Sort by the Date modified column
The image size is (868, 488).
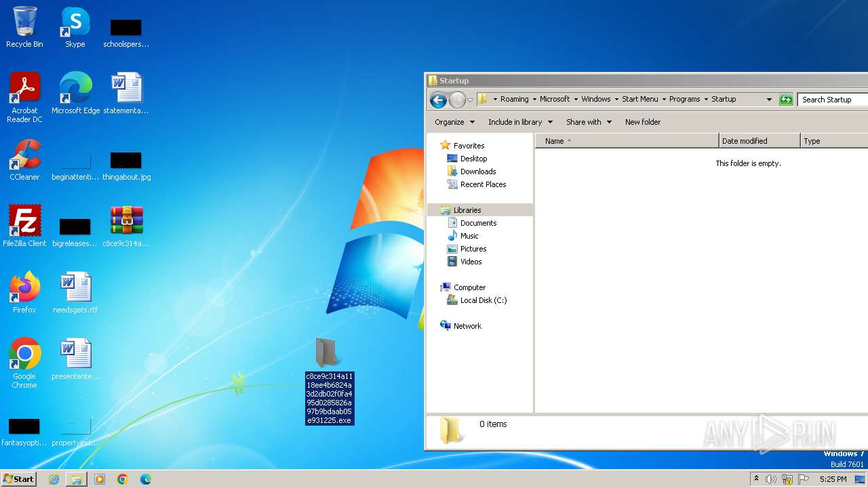tap(759, 141)
